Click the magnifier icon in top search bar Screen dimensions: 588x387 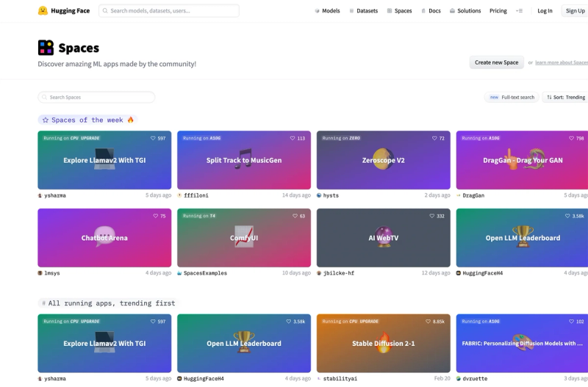click(x=105, y=11)
